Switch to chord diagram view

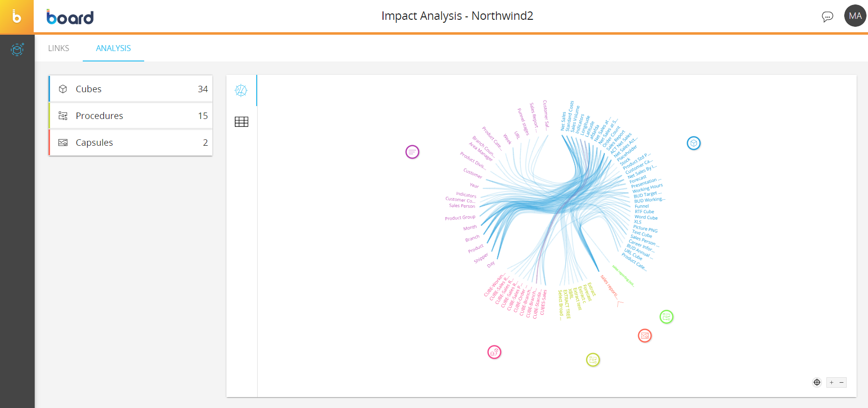pos(241,90)
